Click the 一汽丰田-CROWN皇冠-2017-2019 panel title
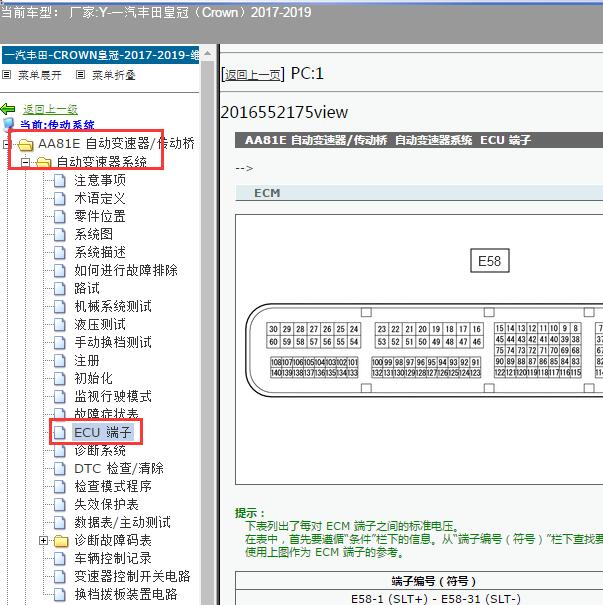Image resolution: width=603 pixels, height=605 pixels. 101,55
